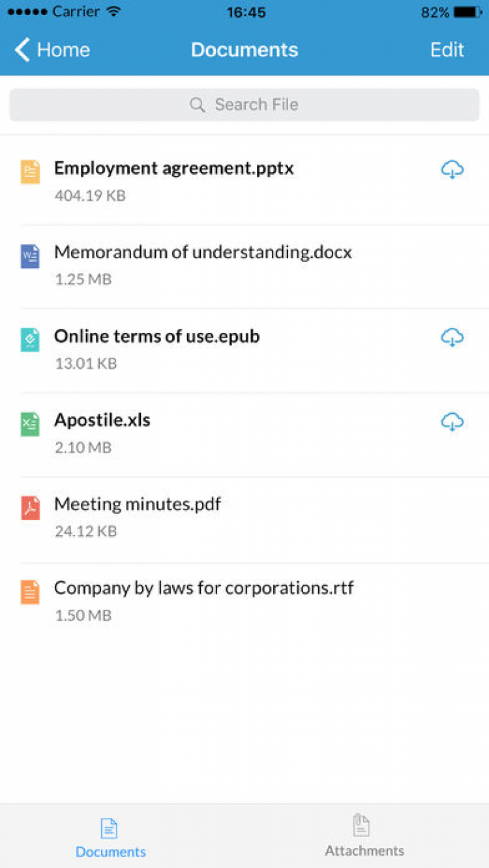Tap the teal EPUB file icon
Image resolution: width=489 pixels, height=868 pixels.
click(x=30, y=340)
